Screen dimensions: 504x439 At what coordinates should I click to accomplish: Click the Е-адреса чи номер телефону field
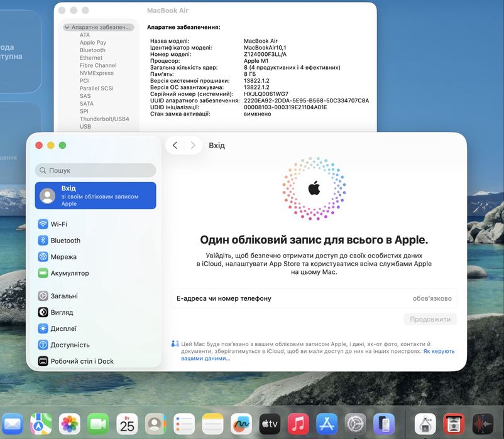tap(314, 298)
